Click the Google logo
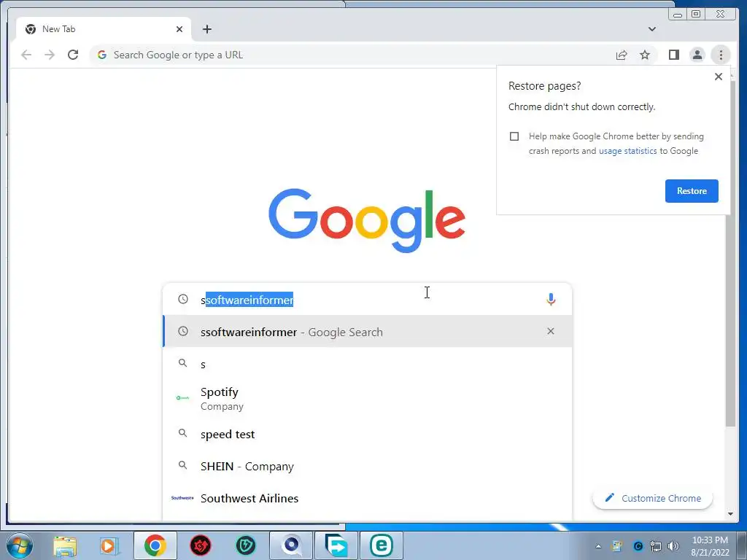 [x=366, y=220]
